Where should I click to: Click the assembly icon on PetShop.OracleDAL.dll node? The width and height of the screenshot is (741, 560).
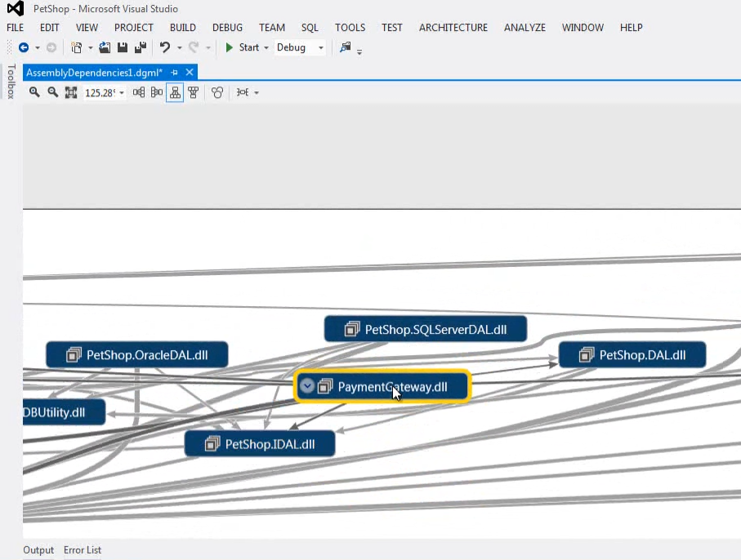coord(74,354)
